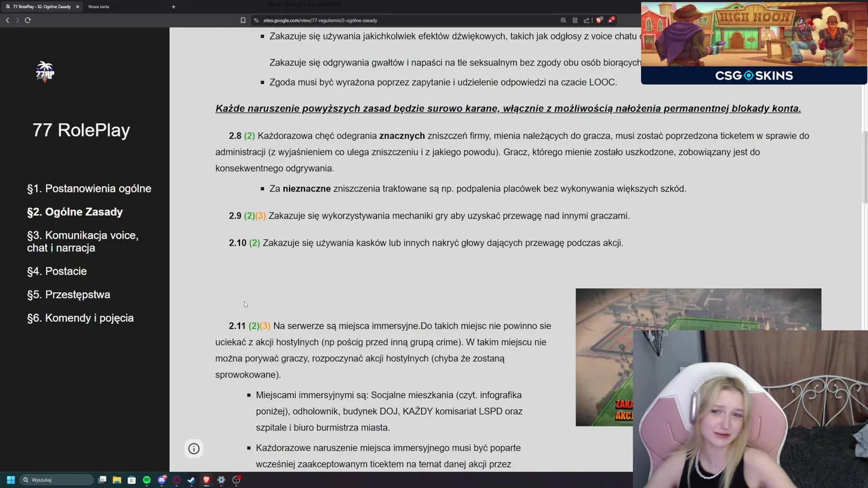Open Spotify from taskbar

[146, 480]
